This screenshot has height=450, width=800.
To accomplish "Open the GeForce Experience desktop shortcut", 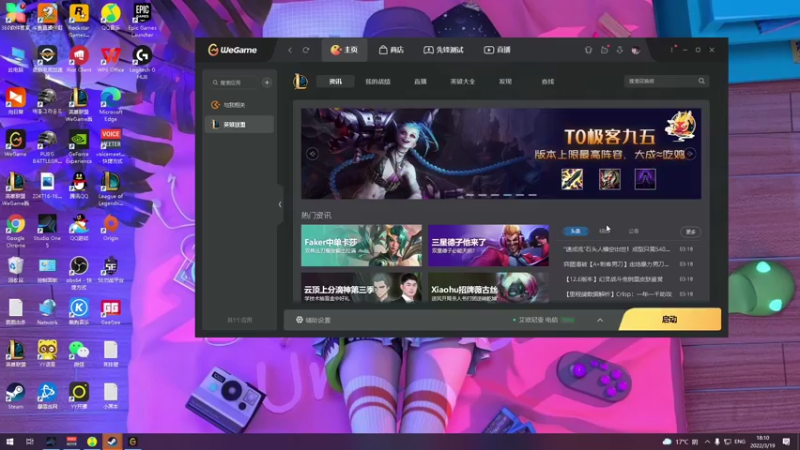I will [x=79, y=146].
